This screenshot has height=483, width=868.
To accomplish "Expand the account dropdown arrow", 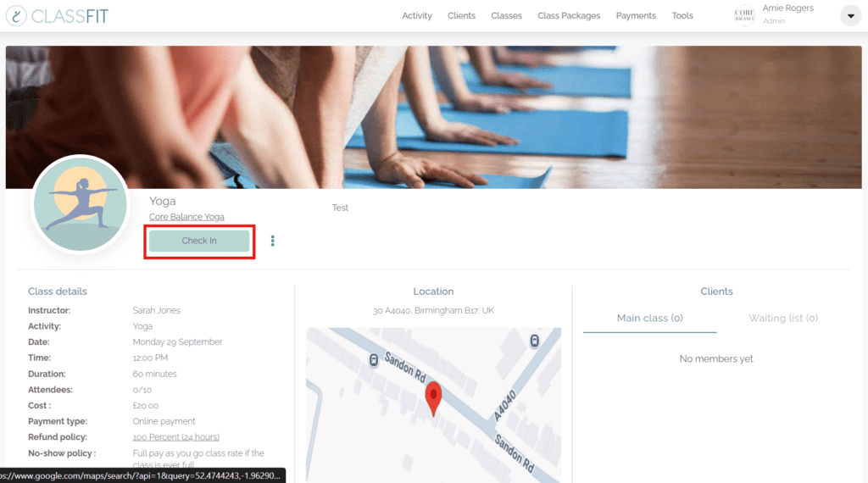I will coord(850,16).
